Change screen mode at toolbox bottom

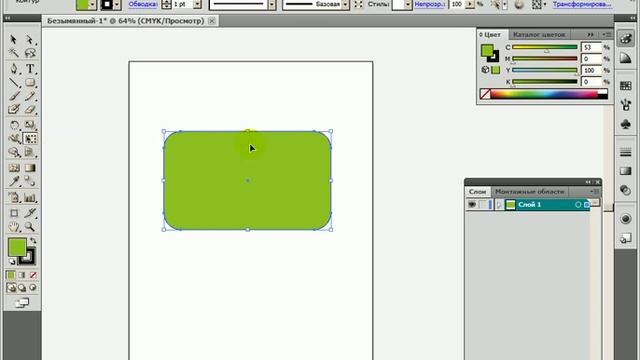tap(22, 303)
